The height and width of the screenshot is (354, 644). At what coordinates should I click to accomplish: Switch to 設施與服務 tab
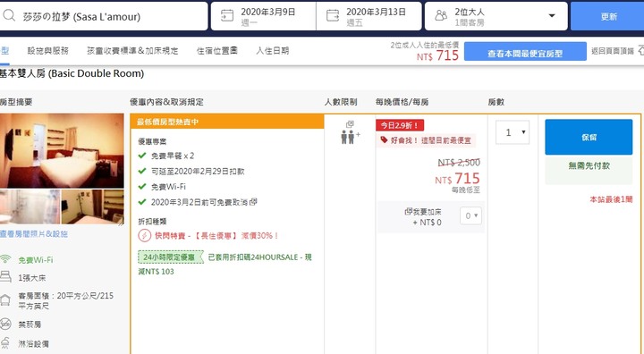coord(48,51)
